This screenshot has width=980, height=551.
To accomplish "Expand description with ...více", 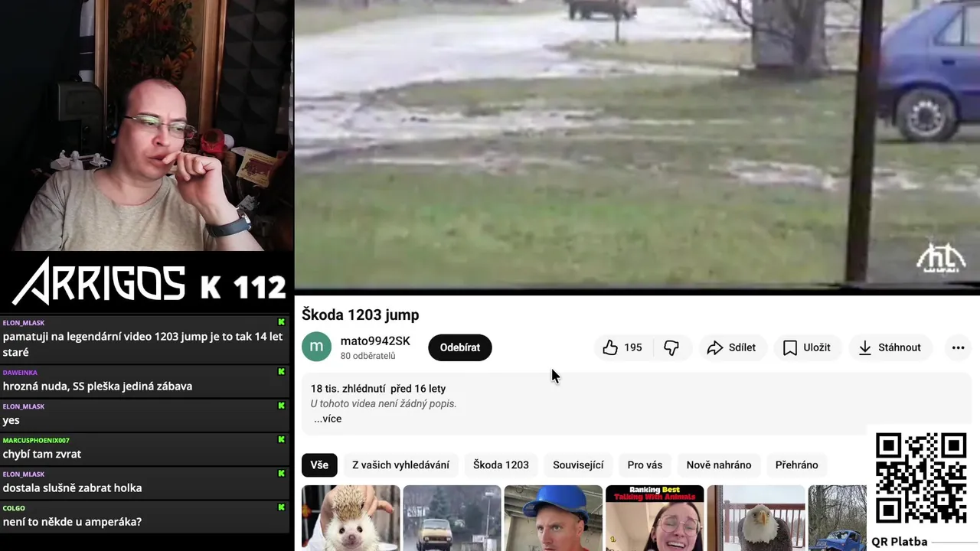I will click(x=328, y=419).
